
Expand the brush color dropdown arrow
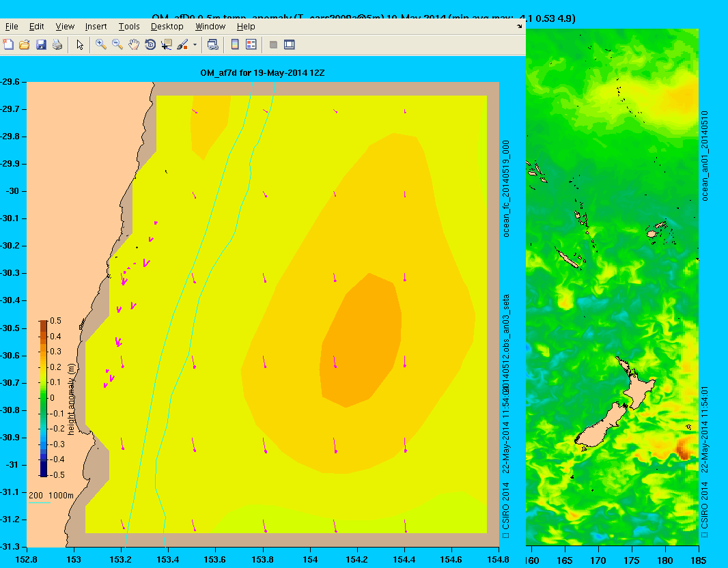(195, 45)
